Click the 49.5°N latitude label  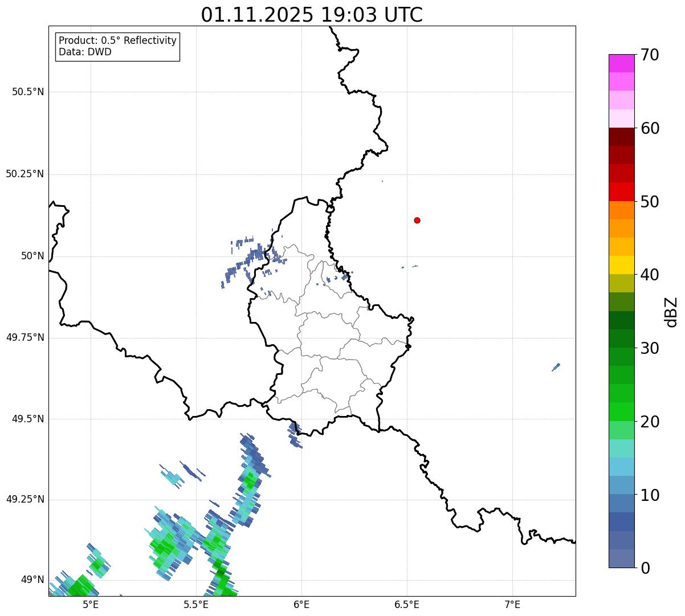pos(28,419)
